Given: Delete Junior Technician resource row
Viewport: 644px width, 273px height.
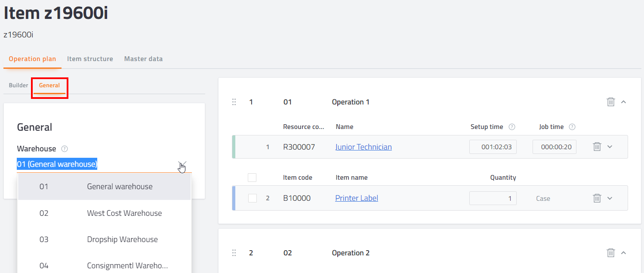Looking at the screenshot, I should [x=597, y=147].
